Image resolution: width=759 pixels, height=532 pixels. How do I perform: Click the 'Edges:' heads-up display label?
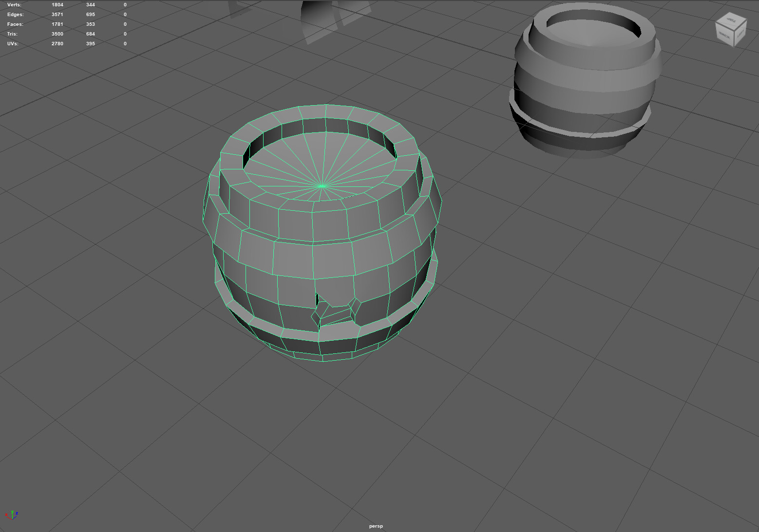tap(15, 15)
